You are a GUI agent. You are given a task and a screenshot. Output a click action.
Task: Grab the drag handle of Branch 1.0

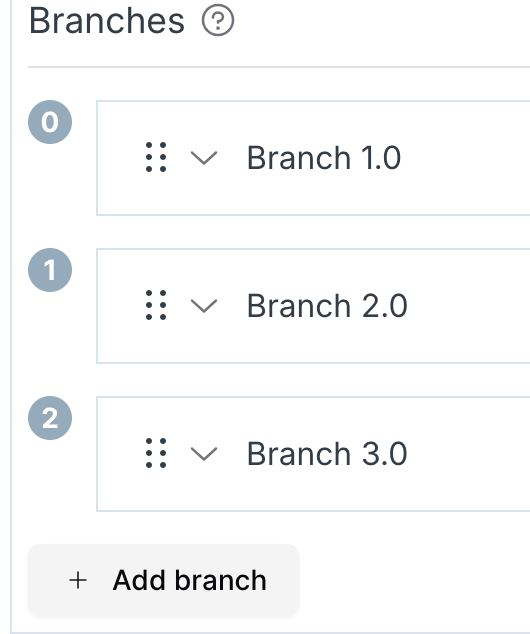pos(156,157)
